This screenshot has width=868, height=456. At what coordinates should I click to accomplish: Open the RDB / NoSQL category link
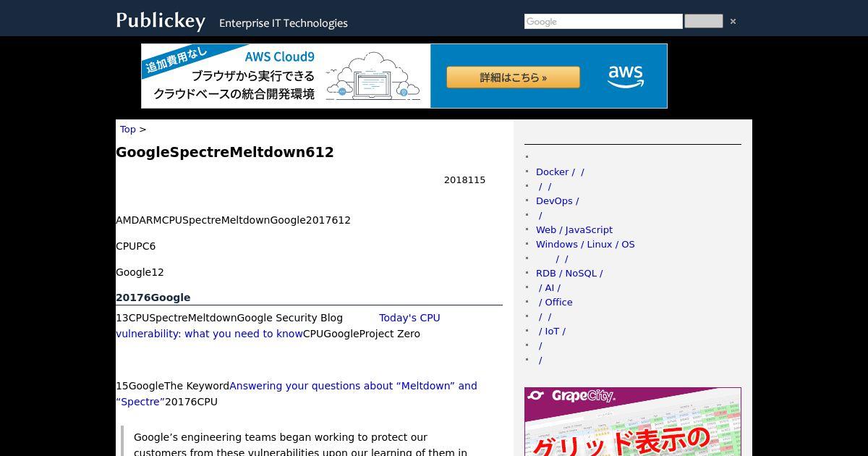pos(569,274)
